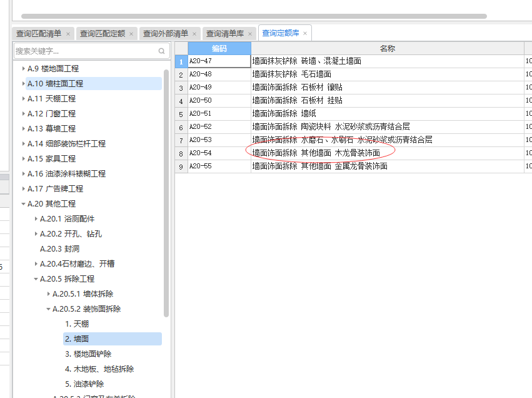The height and width of the screenshot is (398, 532).
Task: Select the 查询定额库 tab
Action: (x=281, y=33)
